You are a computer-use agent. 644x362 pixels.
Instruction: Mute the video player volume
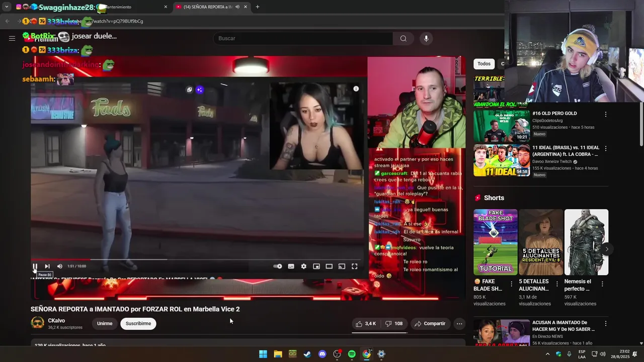click(x=59, y=266)
